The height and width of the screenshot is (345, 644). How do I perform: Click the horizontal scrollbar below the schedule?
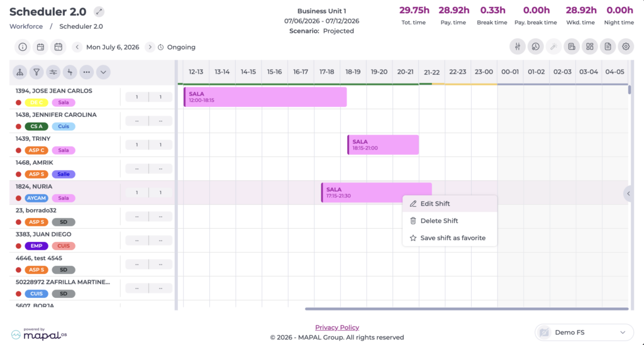pyautogui.click(x=467, y=309)
